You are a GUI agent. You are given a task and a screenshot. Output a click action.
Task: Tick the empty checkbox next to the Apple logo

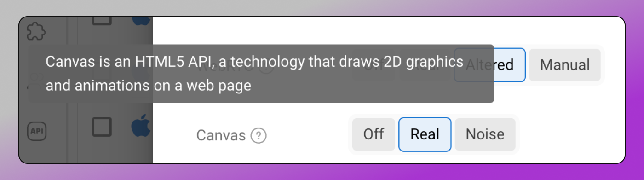(x=102, y=127)
